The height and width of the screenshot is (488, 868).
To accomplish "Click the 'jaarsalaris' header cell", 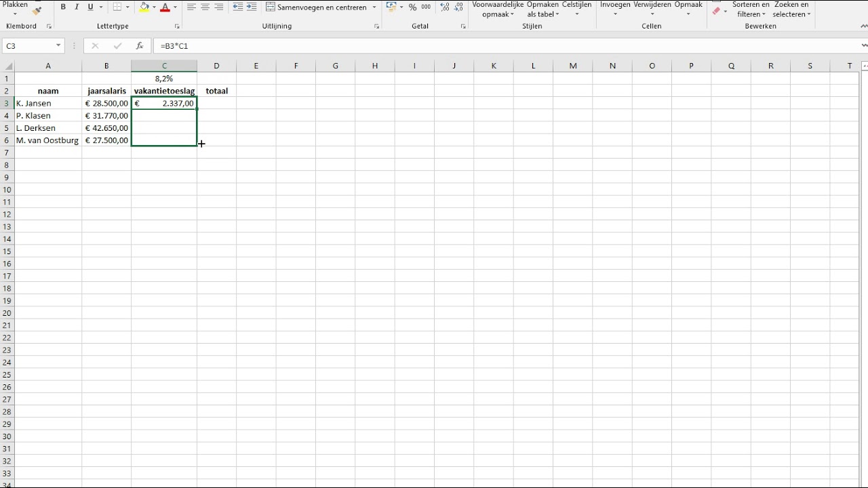I will coord(106,91).
